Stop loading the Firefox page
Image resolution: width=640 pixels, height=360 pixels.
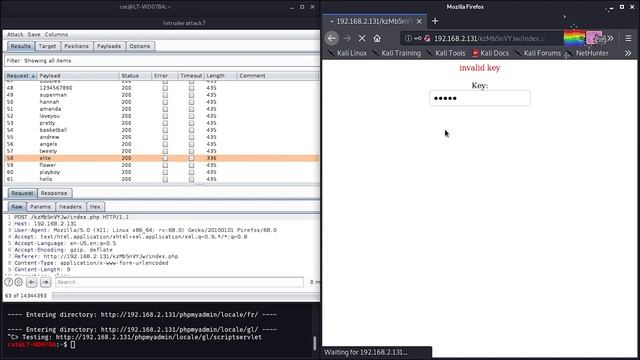pyautogui.click(x=362, y=38)
